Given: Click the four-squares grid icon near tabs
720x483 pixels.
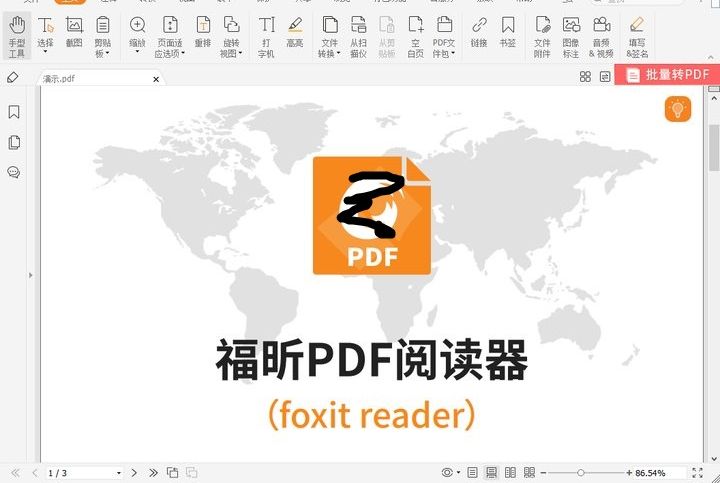Looking at the screenshot, I should pos(585,77).
